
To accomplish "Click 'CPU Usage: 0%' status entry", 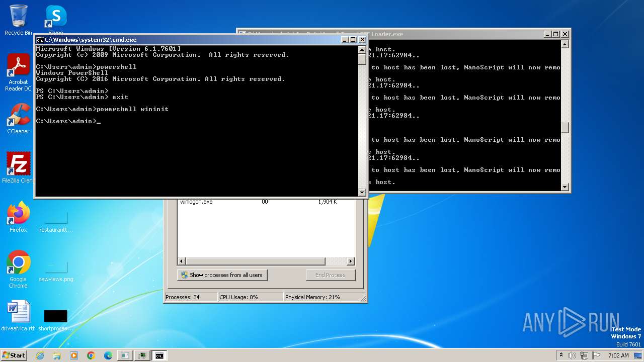I will [251, 297].
